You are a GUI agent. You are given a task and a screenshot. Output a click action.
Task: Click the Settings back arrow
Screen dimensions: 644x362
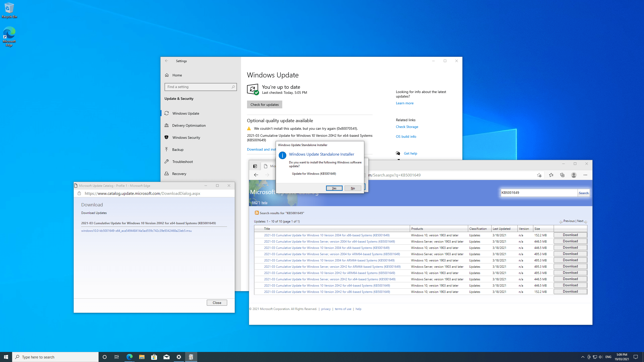[x=167, y=61]
